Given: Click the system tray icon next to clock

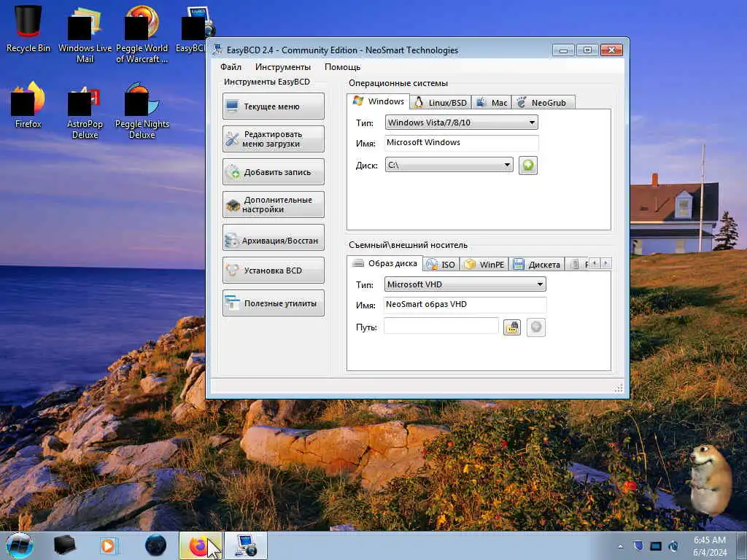Looking at the screenshot, I should coord(673,545).
